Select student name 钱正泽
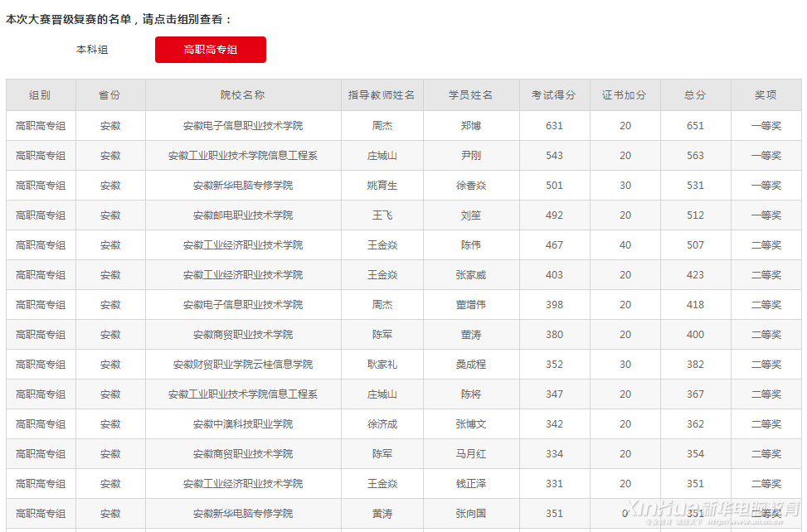The width and height of the screenshot is (807, 532). (471, 484)
